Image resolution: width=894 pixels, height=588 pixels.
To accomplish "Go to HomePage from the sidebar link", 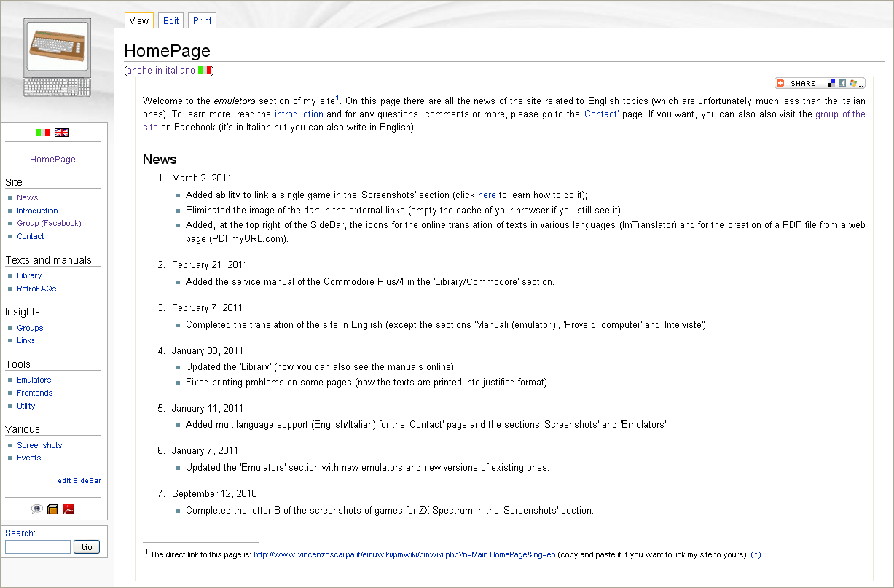I will 52,160.
